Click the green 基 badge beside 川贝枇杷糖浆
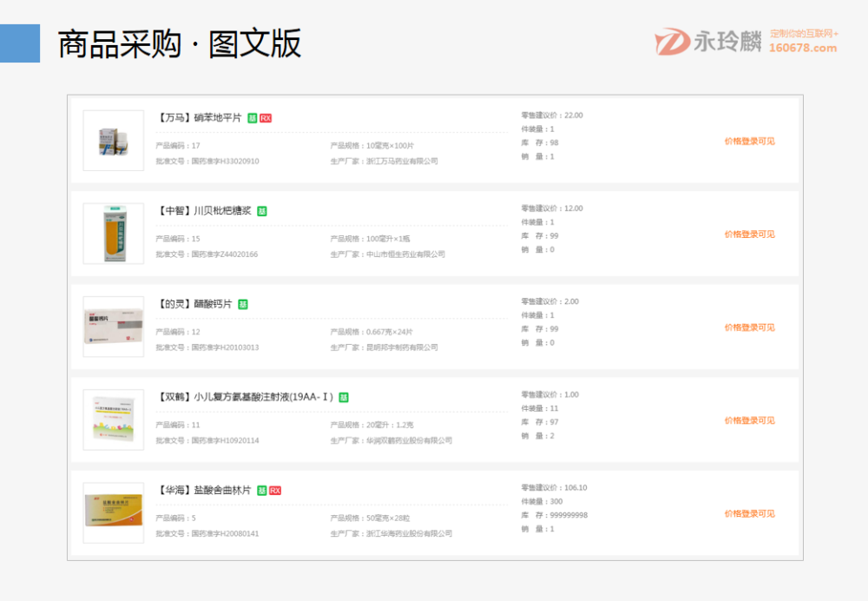This screenshot has height=601, width=868. (262, 211)
